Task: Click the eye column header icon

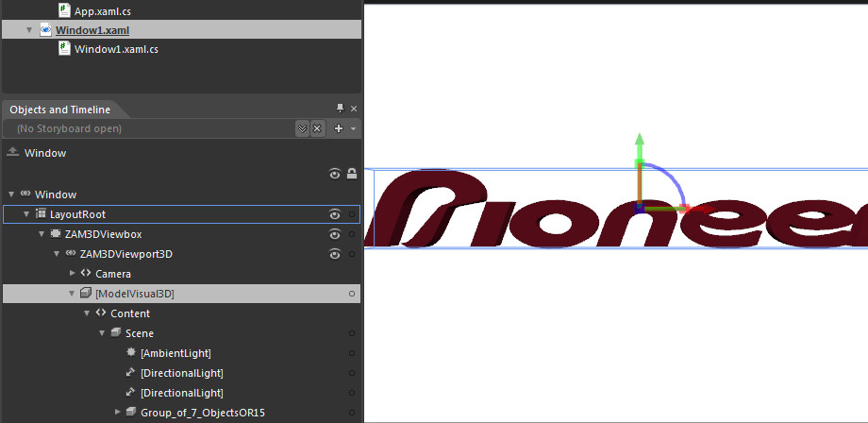Action: (334, 175)
